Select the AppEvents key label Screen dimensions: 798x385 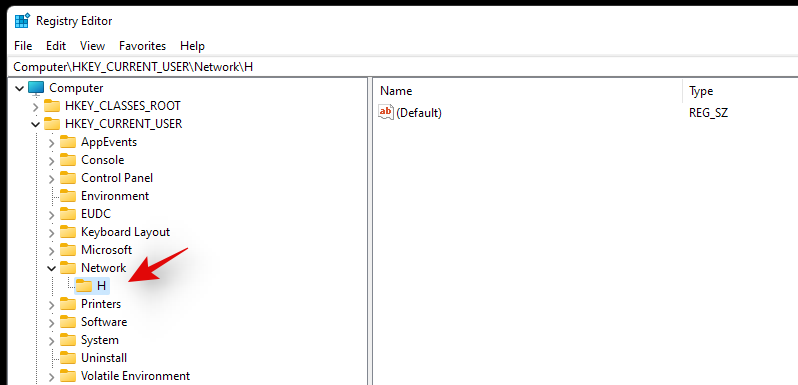109,142
